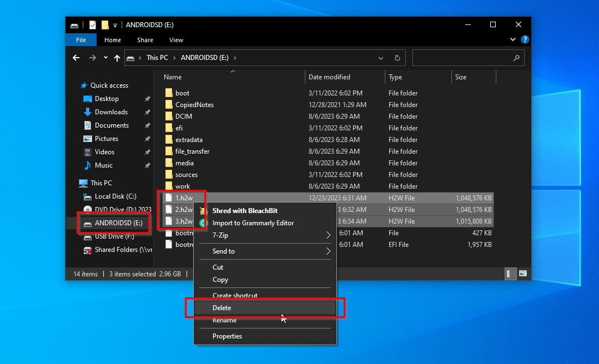Click the Downloads folder icon in sidebar

[87, 112]
